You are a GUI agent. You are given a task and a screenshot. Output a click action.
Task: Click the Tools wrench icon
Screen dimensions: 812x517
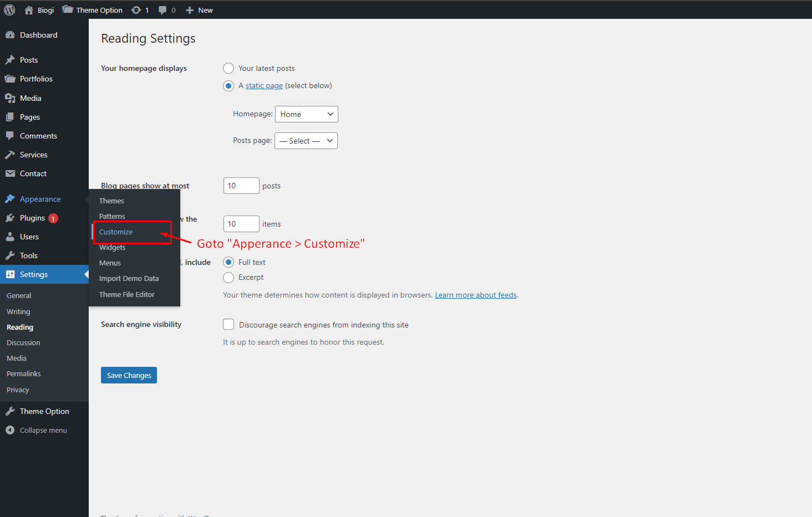click(10, 255)
